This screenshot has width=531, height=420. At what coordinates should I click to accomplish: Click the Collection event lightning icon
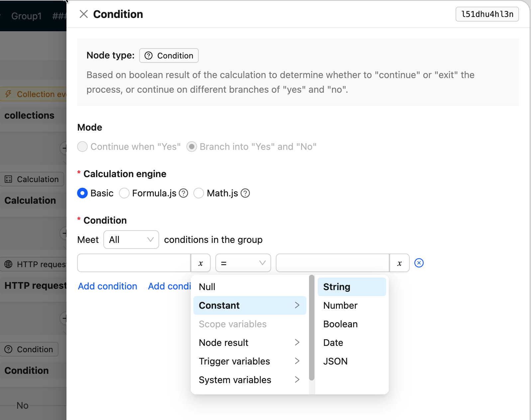click(x=8, y=94)
